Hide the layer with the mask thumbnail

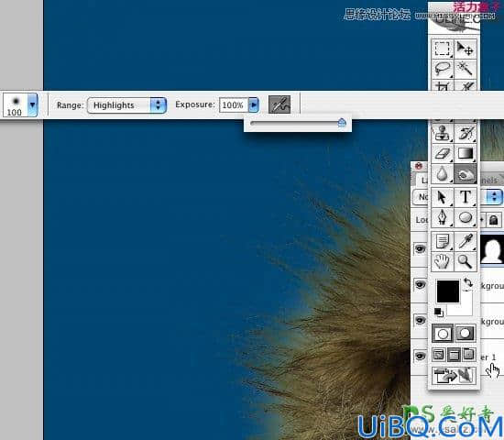click(420, 248)
